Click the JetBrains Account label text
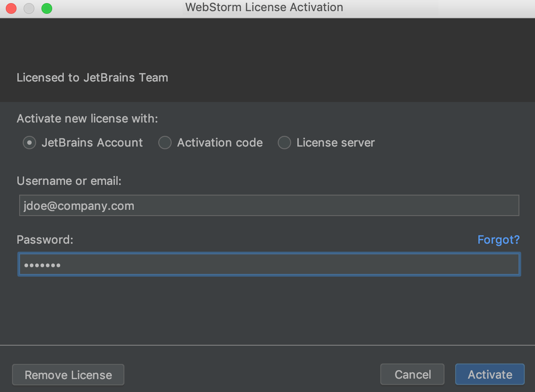Viewport: 535px width, 392px height. 92,143
